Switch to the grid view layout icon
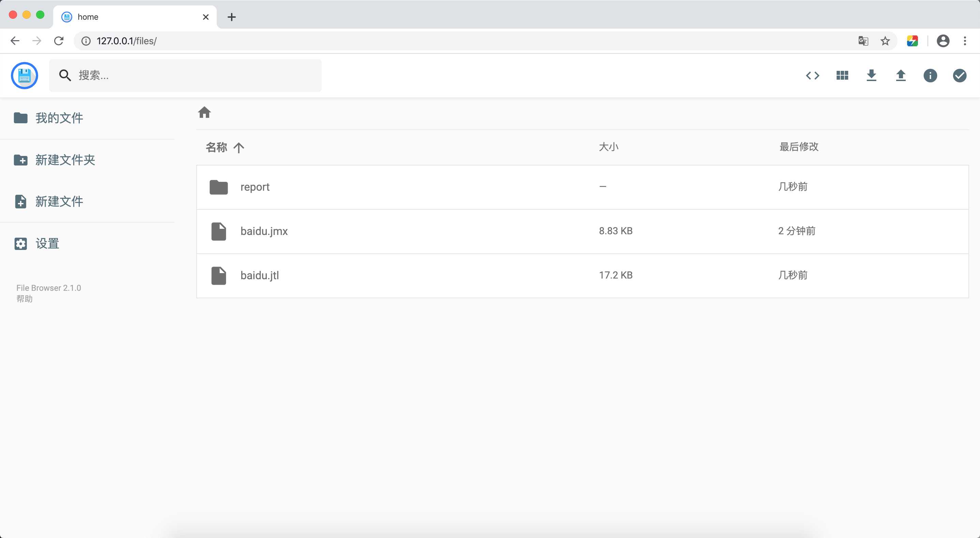Viewport: 980px width, 538px height. [842, 75]
